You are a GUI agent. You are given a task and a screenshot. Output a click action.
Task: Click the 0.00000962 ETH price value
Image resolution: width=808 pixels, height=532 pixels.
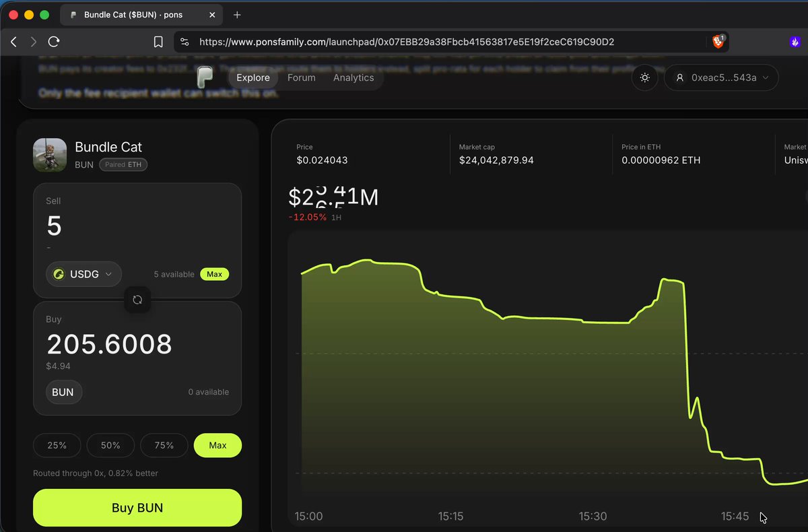[x=661, y=160]
